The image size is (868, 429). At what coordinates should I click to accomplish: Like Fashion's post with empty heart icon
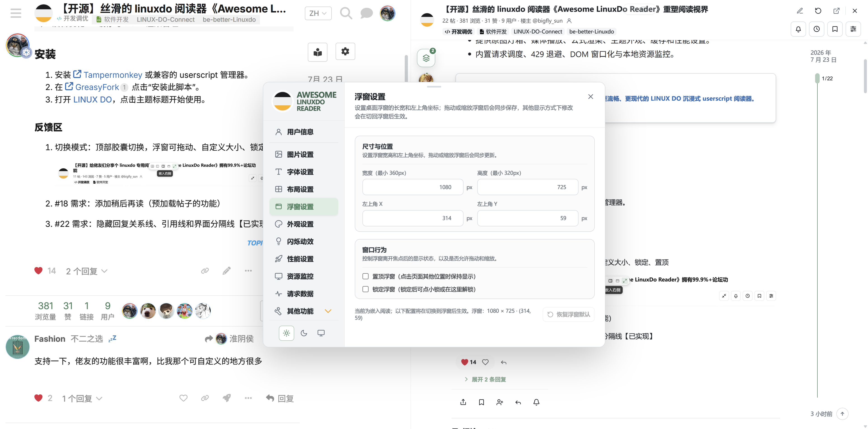183,398
